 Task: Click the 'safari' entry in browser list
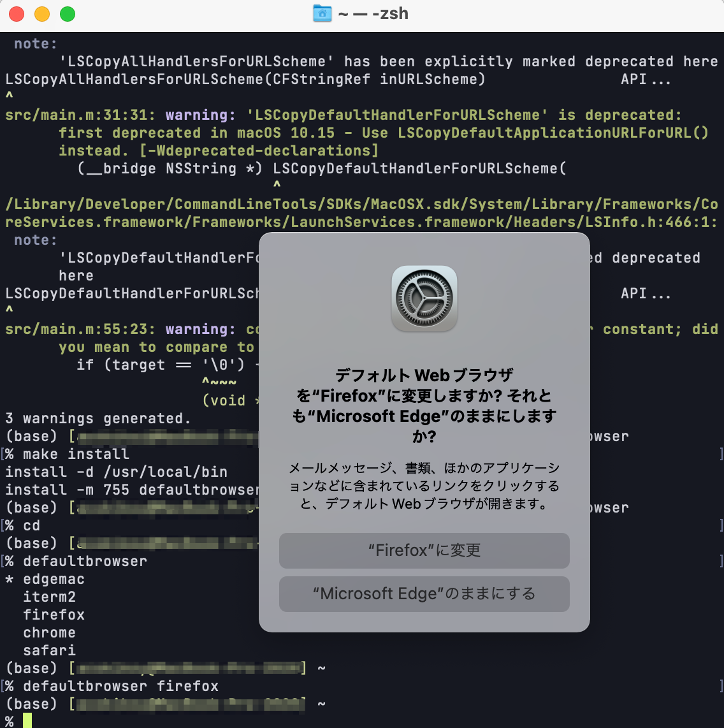pos(49,650)
